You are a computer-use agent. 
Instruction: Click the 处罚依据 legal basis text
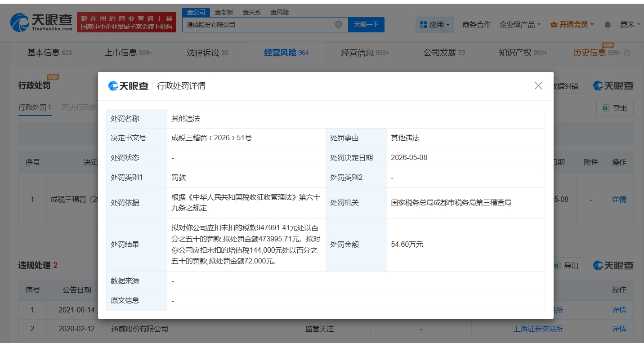246,203
